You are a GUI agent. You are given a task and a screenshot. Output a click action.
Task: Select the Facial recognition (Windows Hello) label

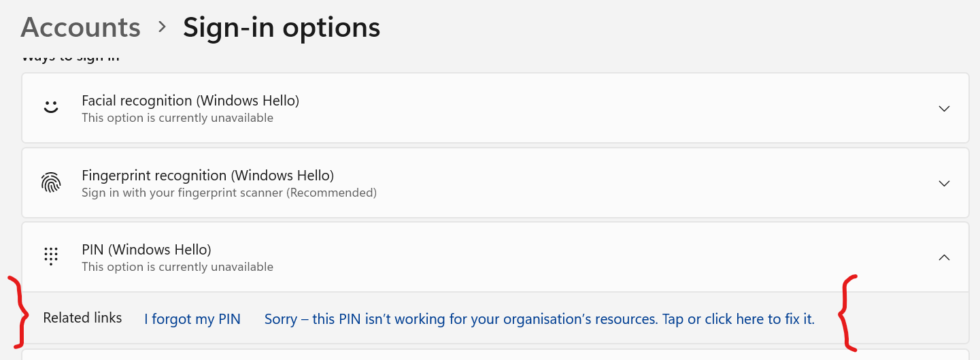click(x=190, y=101)
